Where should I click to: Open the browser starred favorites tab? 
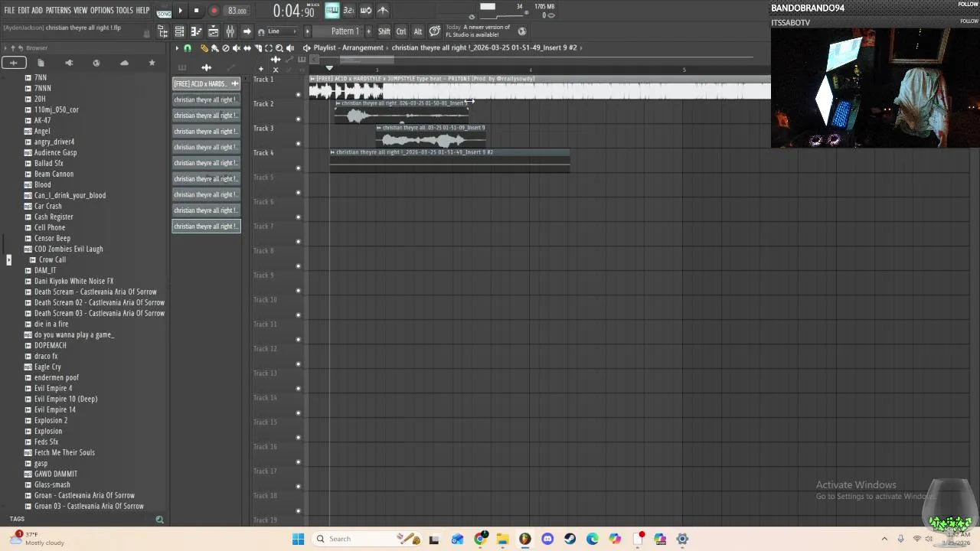pyautogui.click(x=152, y=63)
